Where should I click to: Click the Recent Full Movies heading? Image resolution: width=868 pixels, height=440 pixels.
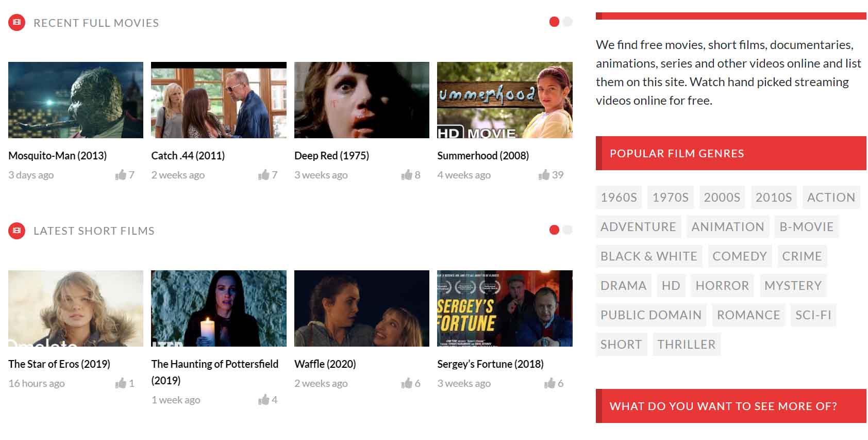pos(96,23)
